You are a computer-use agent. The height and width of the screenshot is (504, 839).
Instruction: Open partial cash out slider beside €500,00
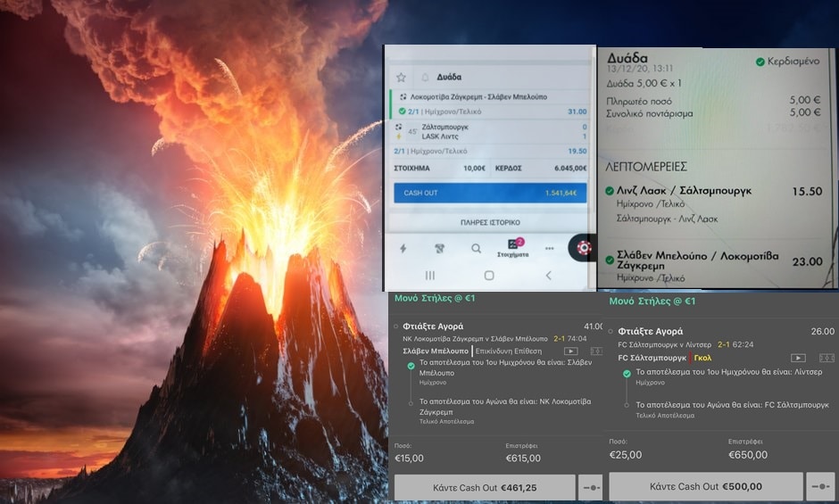tap(819, 487)
